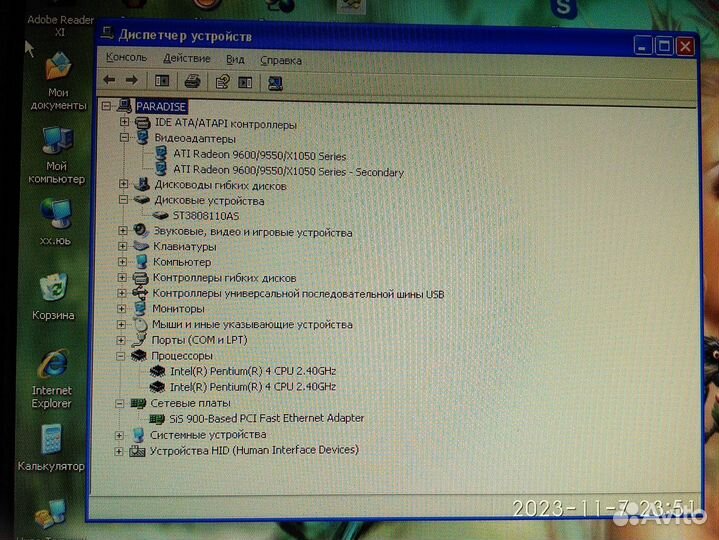Click the Print icon in the toolbar
This screenshot has height=540, width=719.
point(193,82)
